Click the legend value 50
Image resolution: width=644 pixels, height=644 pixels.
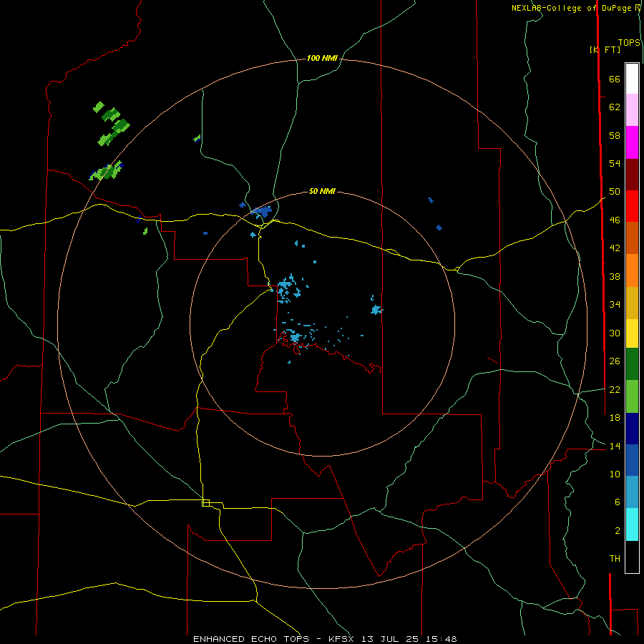click(615, 192)
